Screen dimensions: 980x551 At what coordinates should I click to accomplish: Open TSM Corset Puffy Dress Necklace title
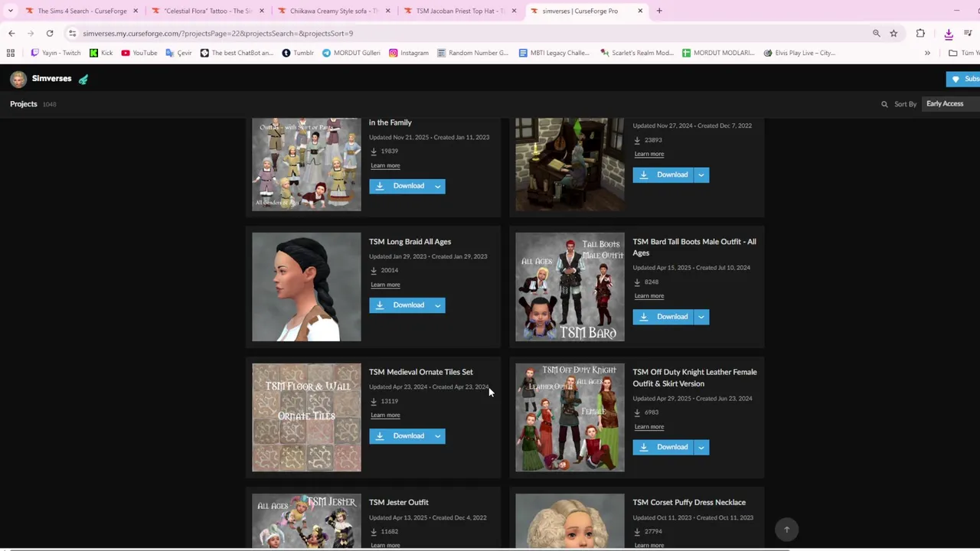pos(689,503)
